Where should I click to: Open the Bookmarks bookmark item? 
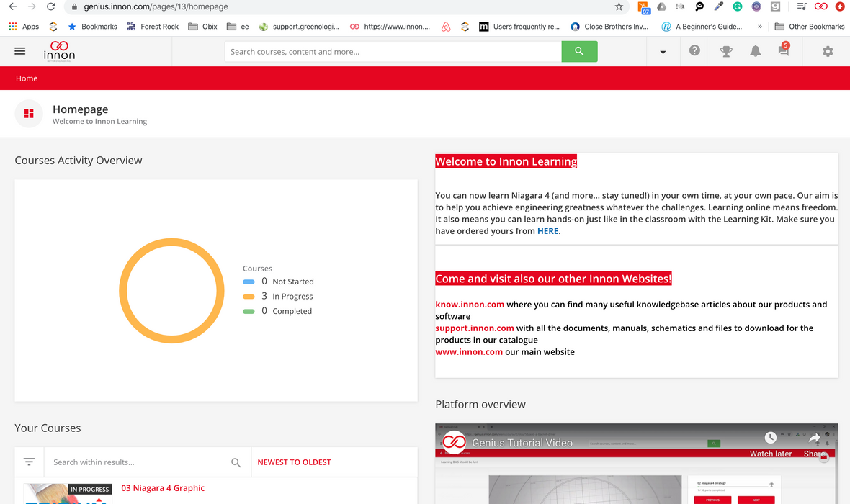tap(92, 26)
